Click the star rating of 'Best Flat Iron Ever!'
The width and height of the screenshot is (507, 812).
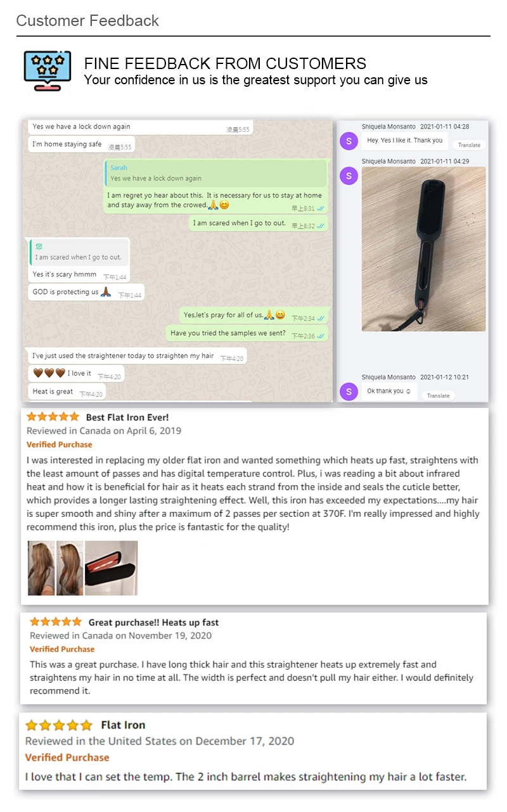[x=53, y=417]
